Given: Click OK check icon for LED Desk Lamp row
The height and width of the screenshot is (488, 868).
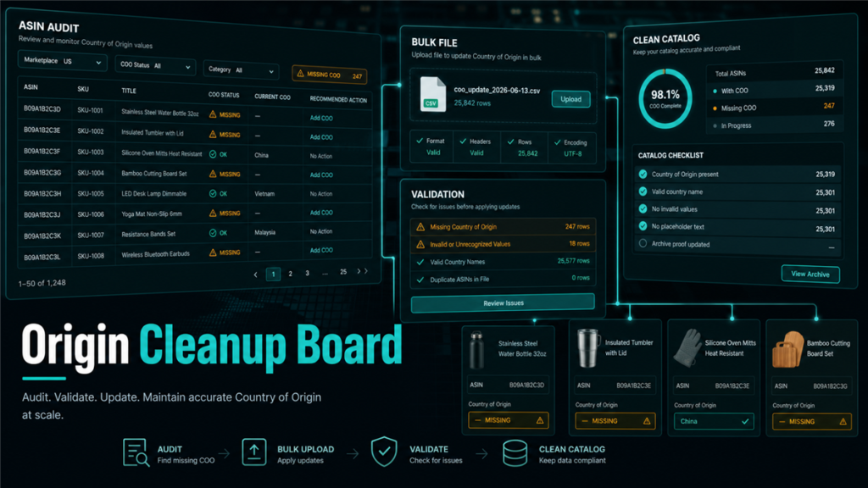Looking at the screenshot, I should click(213, 194).
